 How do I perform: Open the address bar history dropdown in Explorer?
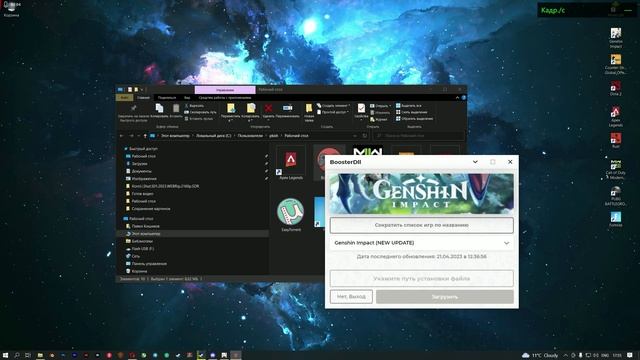(355, 136)
